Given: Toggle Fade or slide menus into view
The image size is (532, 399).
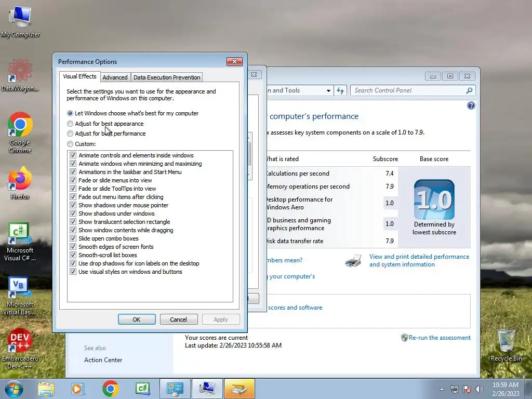Looking at the screenshot, I should pos(73,180).
